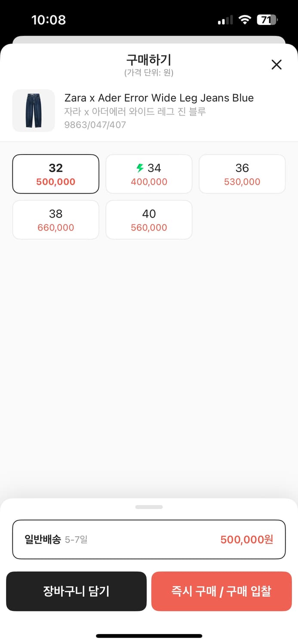The image size is (298, 644).
Task: Add item with 장바구니 담기 button
Action: point(77,591)
